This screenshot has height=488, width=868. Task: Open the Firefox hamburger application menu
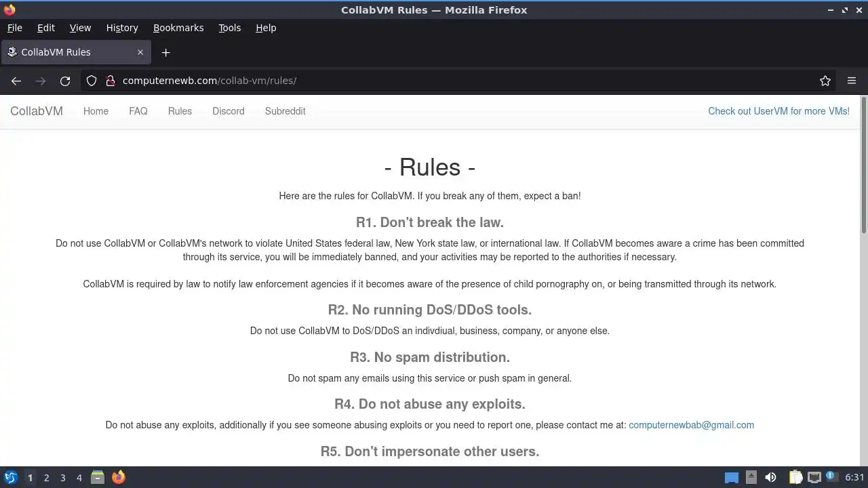(x=852, y=81)
